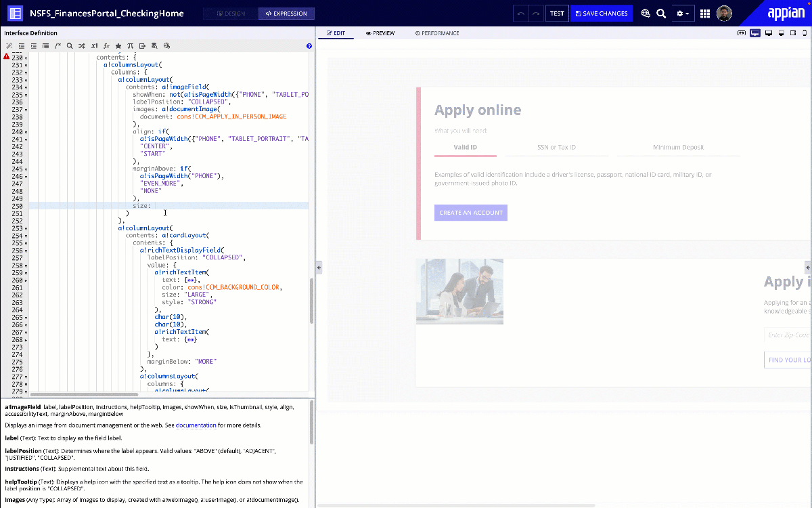Collapse code fold at line 233
The width and height of the screenshot is (812, 508).
click(x=26, y=80)
